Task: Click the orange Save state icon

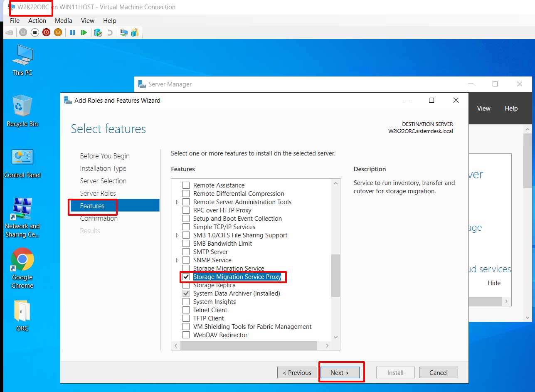Action: (58, 32)
